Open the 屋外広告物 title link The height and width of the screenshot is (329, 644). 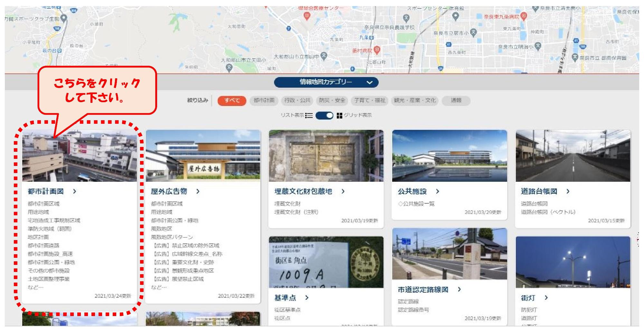(x=169, y=191)
